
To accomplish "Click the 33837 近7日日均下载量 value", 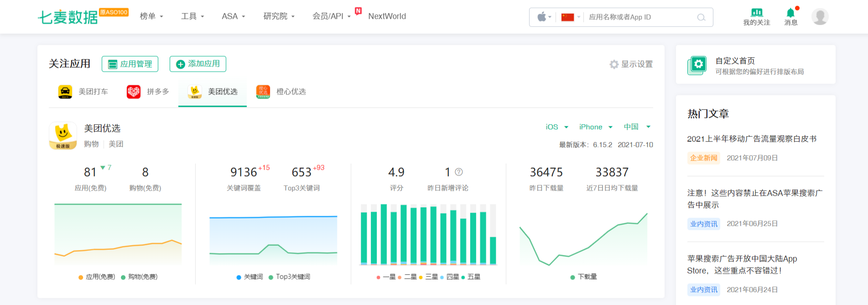I will tap(612, 172).
